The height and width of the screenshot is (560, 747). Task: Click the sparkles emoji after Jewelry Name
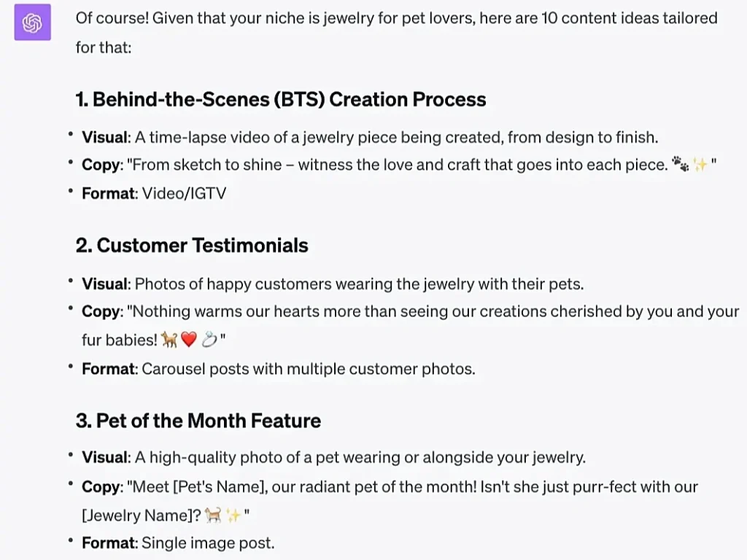coord(233,516)
